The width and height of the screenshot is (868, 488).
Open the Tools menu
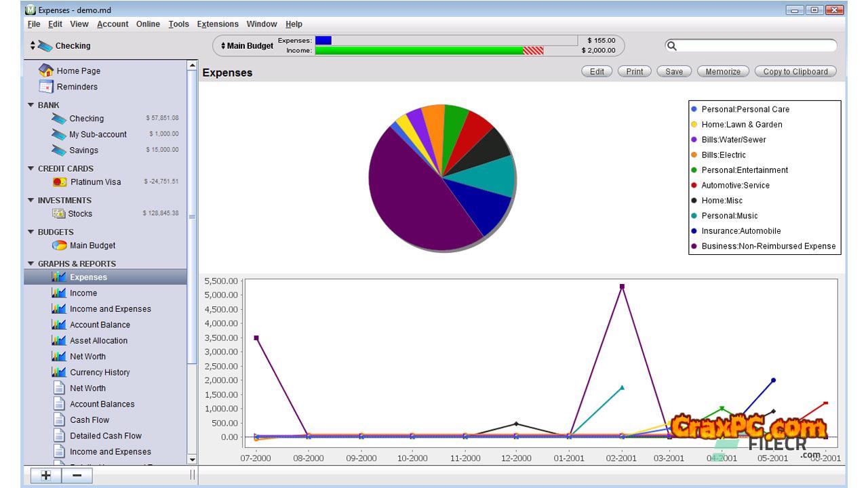point(178,24)
